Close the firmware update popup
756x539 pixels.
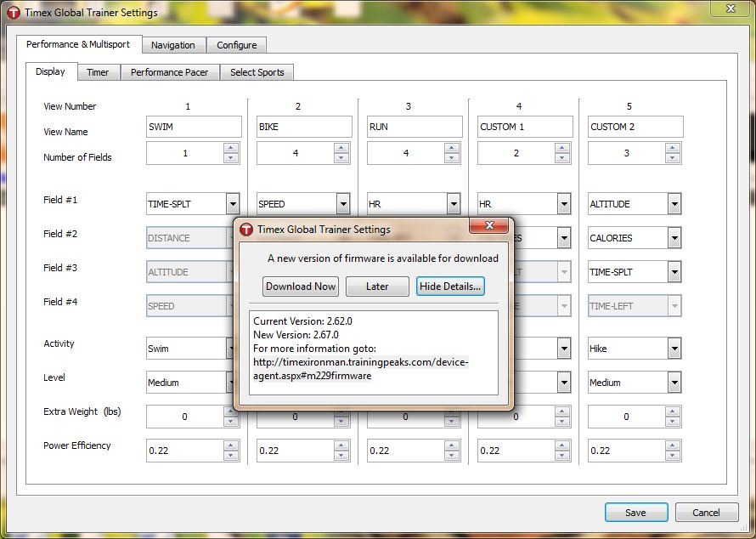[489, 225]
